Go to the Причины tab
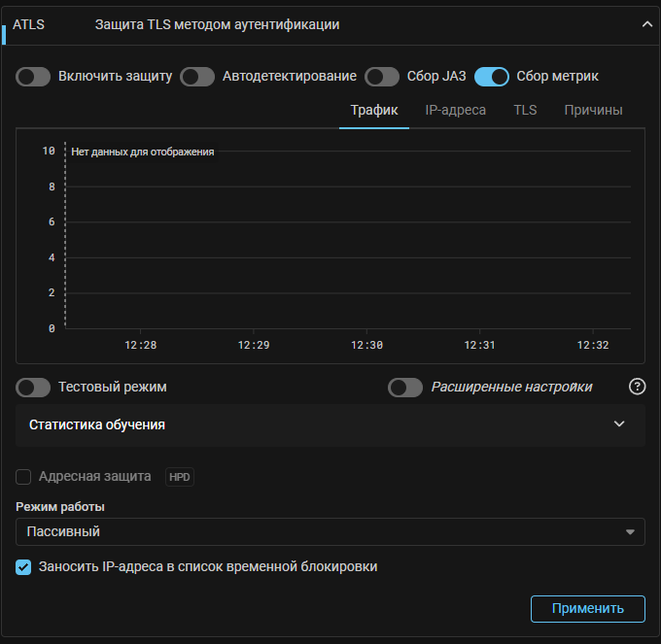The height and width of the screenshot is (644, 661). [x=593, y=111]
